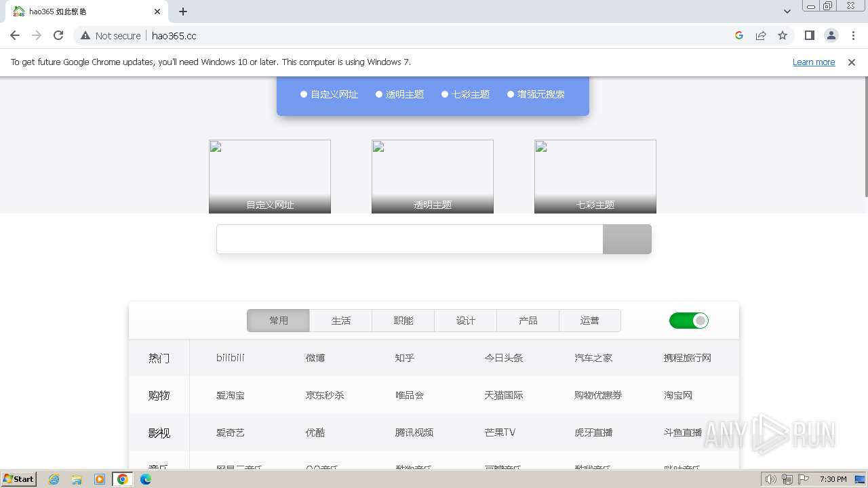The height and width of the screenshot is (488, 868).
Task: Select the 热门 category label
Action: pos(159,358)
